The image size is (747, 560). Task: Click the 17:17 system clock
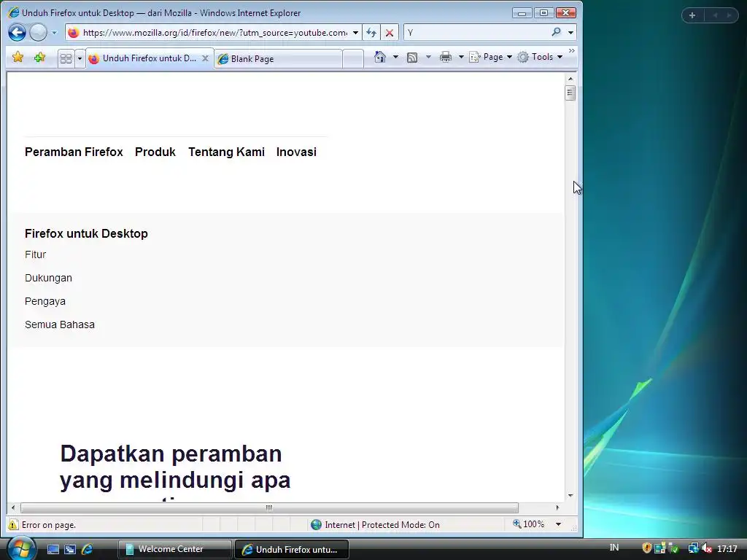coord(727,549)
